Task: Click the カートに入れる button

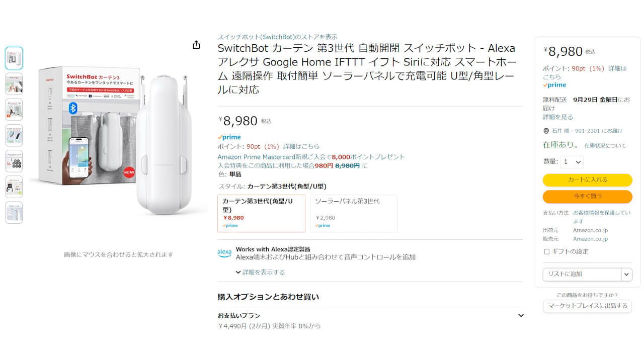Action: [587, 179]
